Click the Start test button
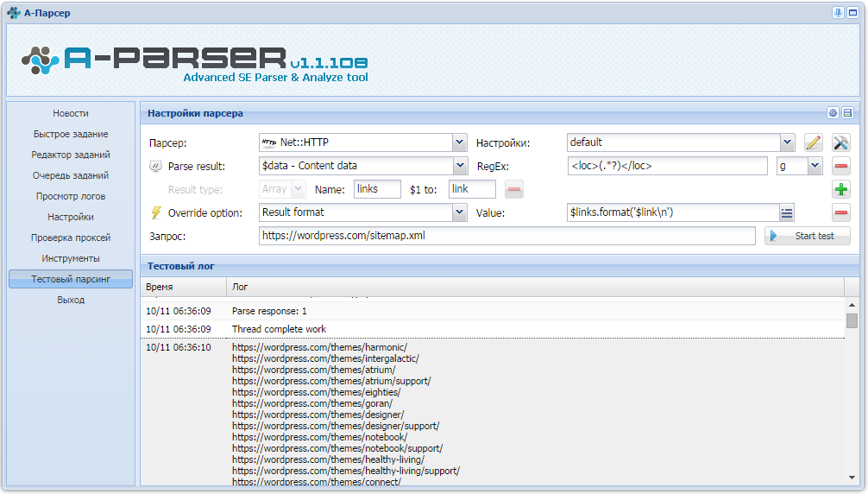The height and width of the screenshot is (494, 868). pyautogui.click(x=807, y=236)
